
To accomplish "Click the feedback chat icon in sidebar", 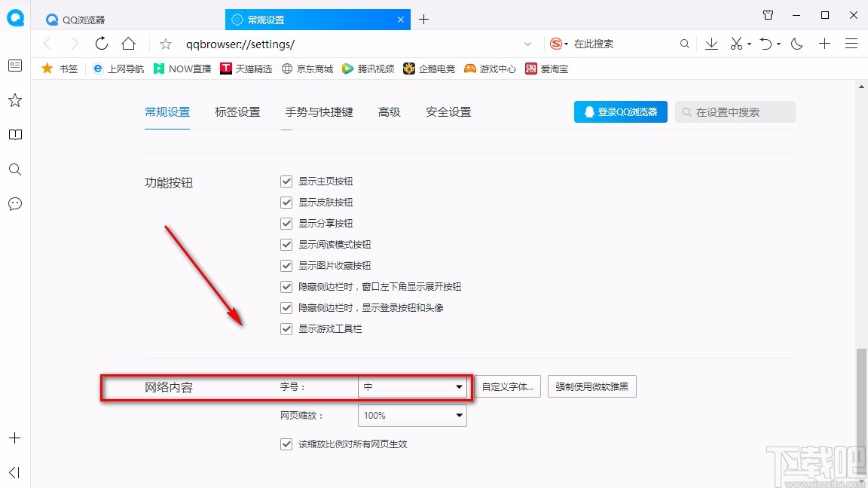I will pos(14,204).
